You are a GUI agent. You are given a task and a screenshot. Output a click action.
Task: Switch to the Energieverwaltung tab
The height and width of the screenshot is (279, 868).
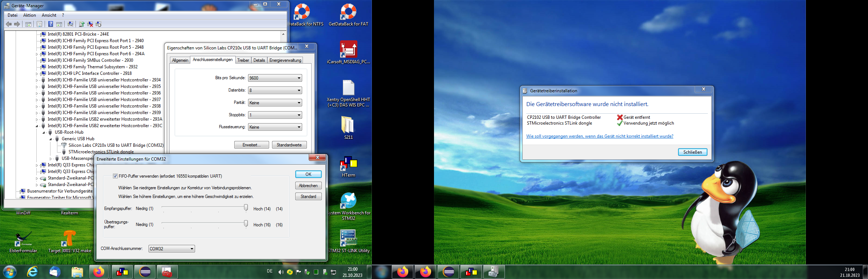285,60
